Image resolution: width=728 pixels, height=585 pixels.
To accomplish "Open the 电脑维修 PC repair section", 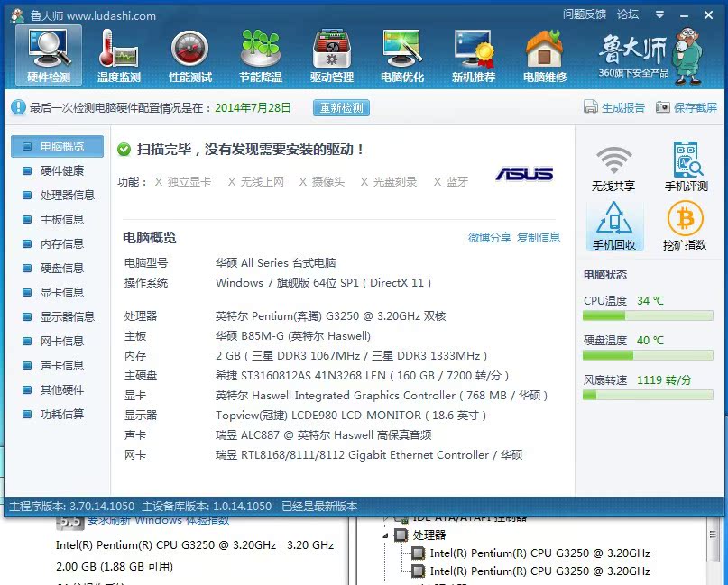I will [545, 55].
